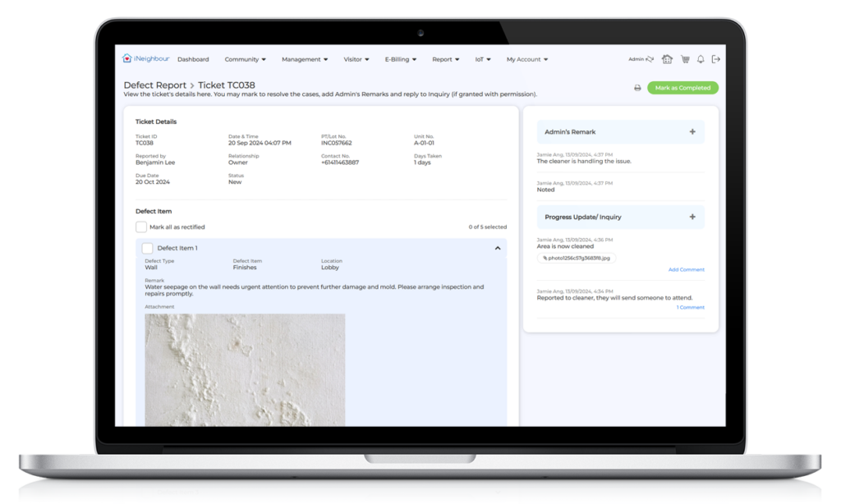Click the house icon in top bar

coord(667,59)
